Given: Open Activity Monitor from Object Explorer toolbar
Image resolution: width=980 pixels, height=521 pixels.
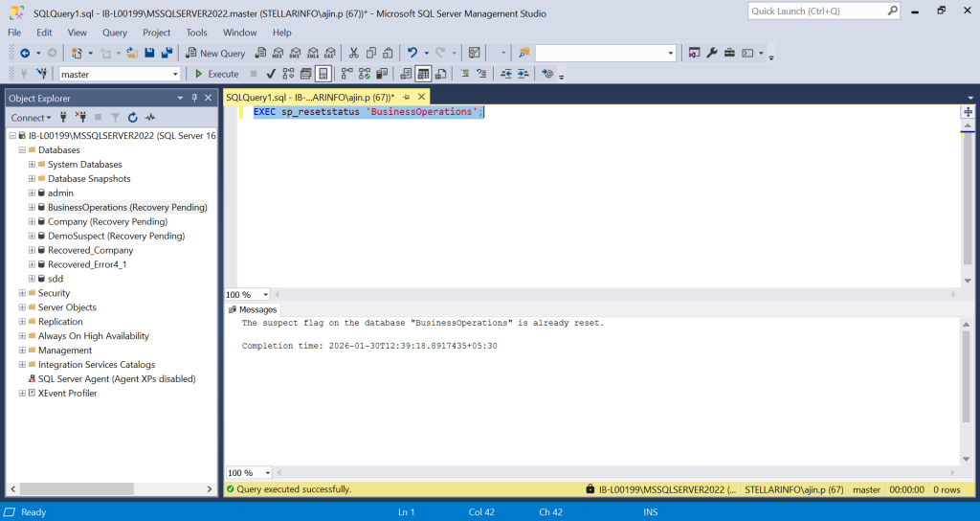Looking at the screenshot, I should (150, 117).
